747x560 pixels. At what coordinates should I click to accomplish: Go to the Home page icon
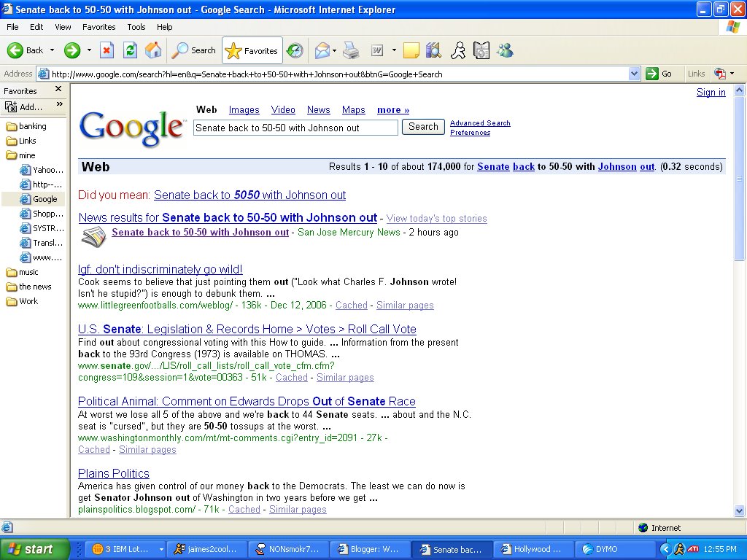point(153,50)
